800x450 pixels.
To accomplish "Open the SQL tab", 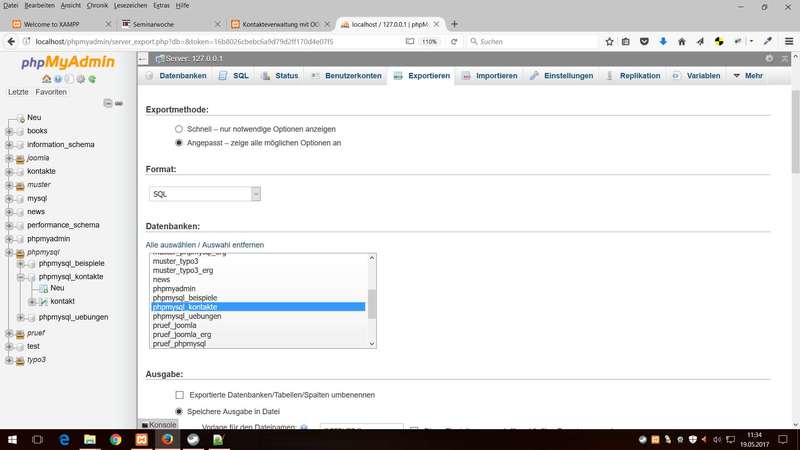I will [x=234, y=76].
